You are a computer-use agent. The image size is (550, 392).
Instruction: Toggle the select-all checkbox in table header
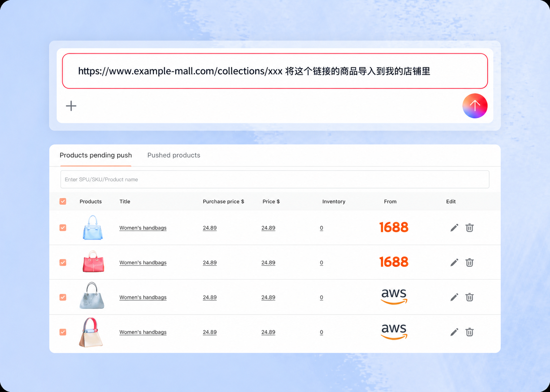pos(63,201)
